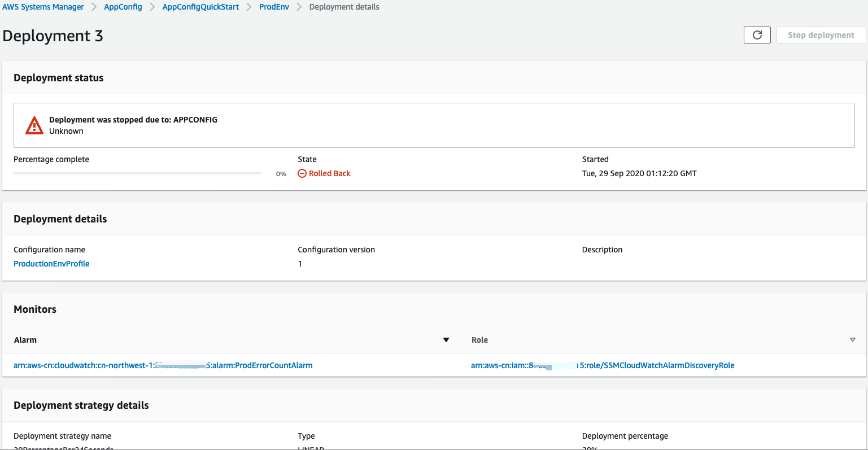Viewport: 868px width, 450px height.
Task: Click the Unknown reason text
Action: click(66, 131)
